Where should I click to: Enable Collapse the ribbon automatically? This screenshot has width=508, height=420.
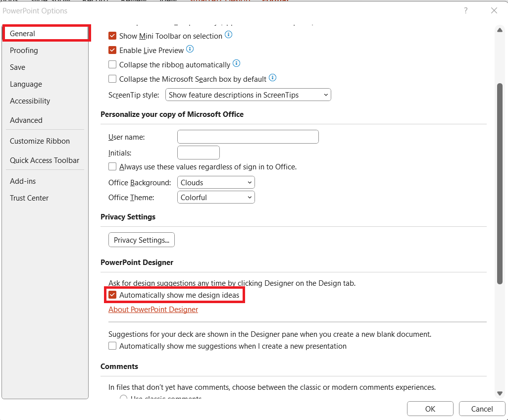(112, 64)
